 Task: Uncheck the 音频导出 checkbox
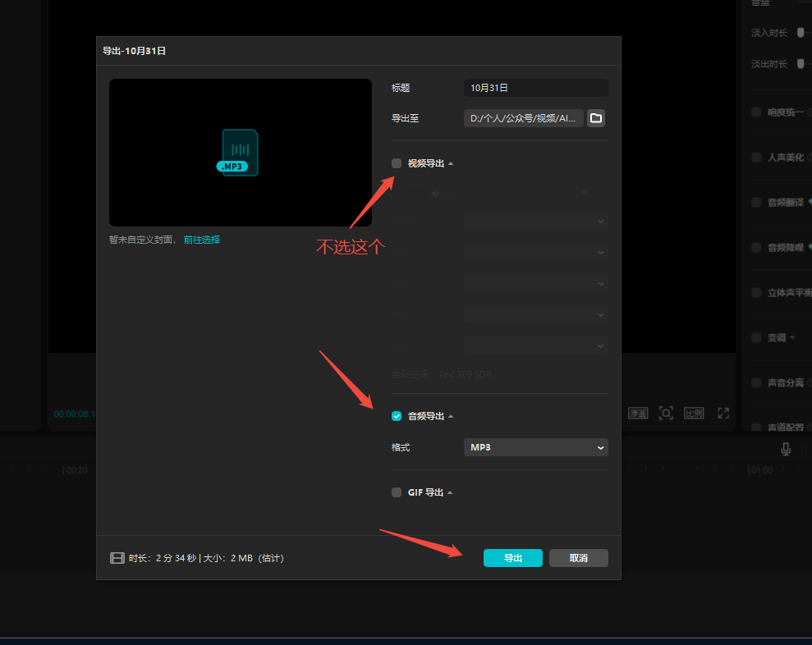click(x=397, y=416)
